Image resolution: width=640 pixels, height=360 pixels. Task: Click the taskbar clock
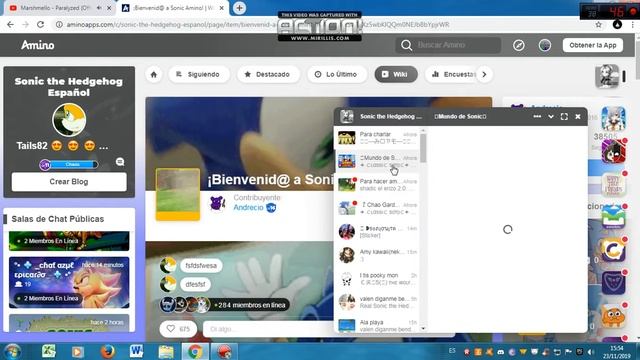(x=617, y=352)
